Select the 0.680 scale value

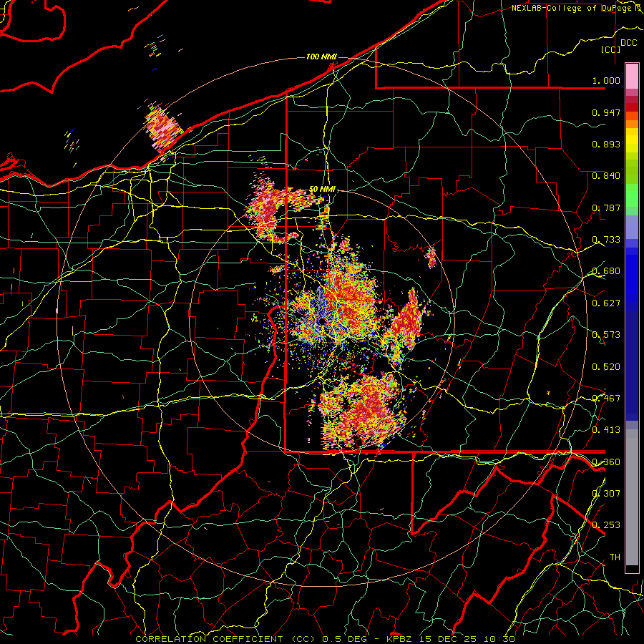(x=606, y=271)
